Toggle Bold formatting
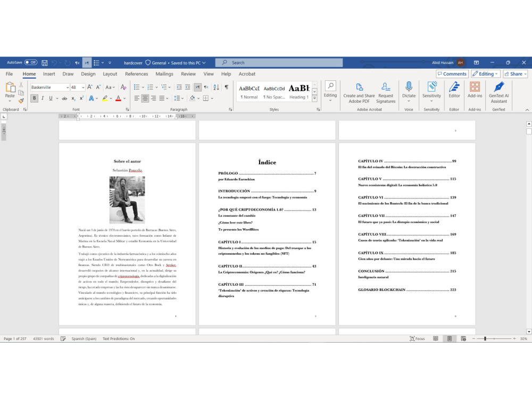532x399 pixels. coord(34,98)
